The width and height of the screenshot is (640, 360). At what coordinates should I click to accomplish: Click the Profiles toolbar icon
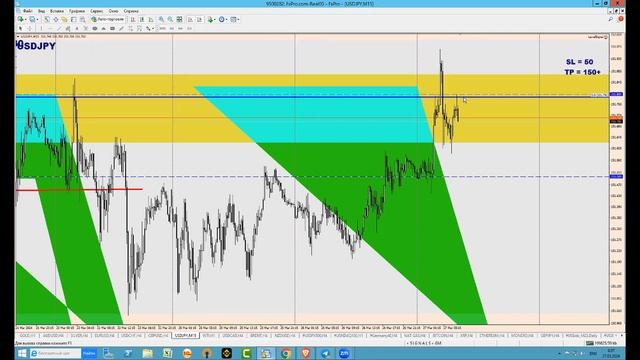[x=32, y=20]
